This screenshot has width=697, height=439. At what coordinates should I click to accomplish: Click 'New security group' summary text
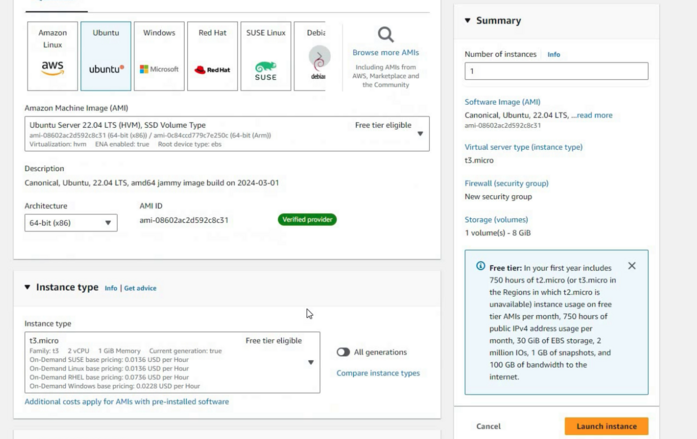(498, 197)
